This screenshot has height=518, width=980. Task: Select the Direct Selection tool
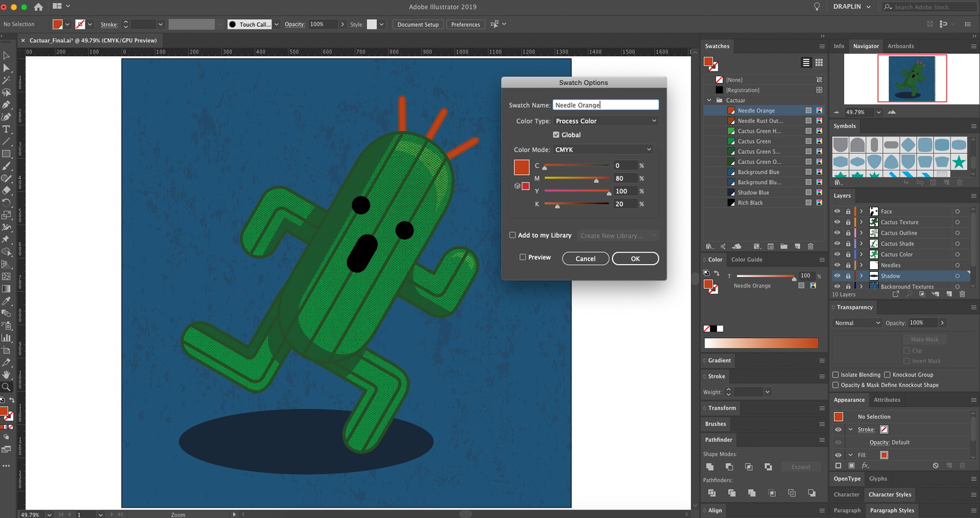pos(6,68)
